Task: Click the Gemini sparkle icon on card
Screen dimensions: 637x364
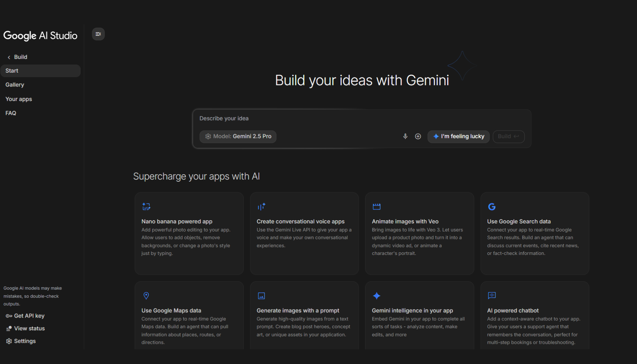Action: (x=376, y=296)
